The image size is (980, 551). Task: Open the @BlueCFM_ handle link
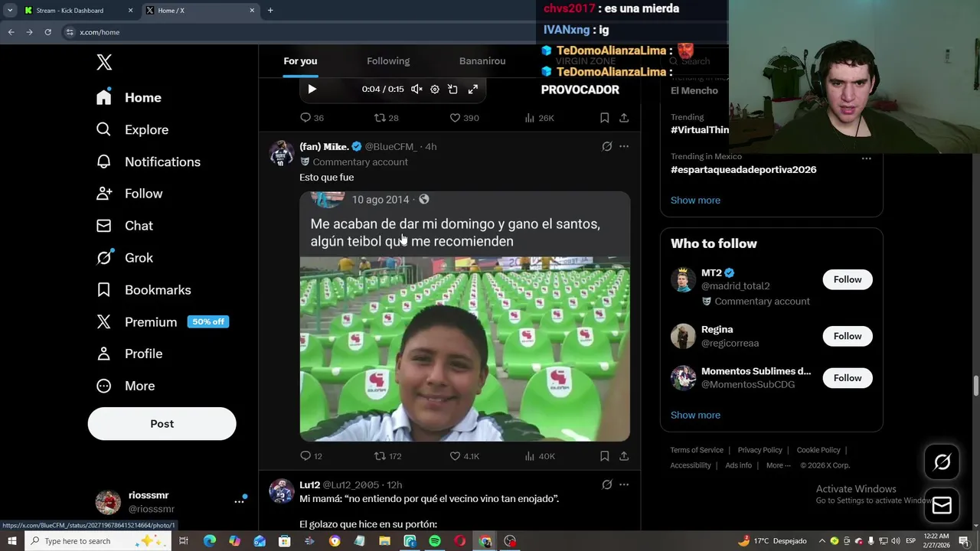tap(390, 146)
